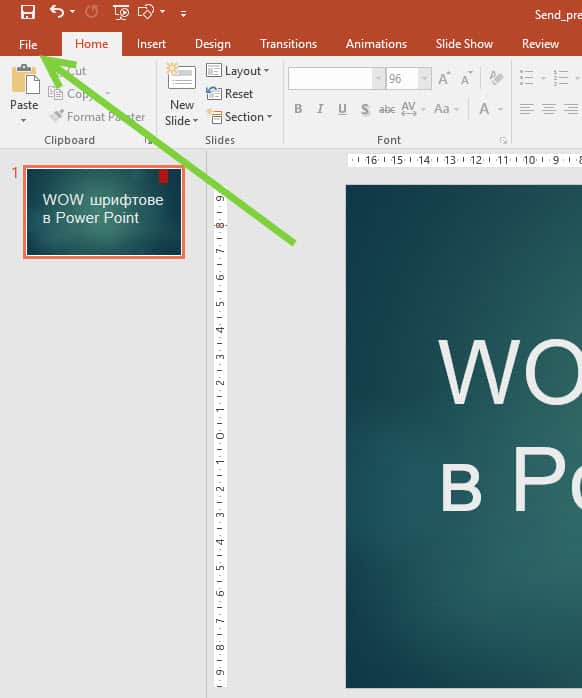The image size is (582, 698).
Task: Expand the Section dropdown menu
Action: point(240,117)
